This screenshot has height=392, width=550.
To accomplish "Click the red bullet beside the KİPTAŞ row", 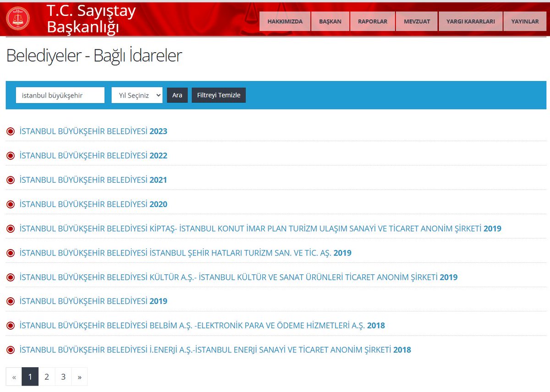I will (11, 229).
